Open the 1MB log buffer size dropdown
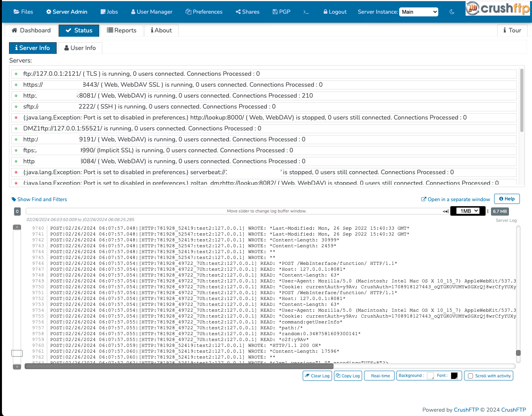This screenshot has height=416, width=532. tap(469, 211)
